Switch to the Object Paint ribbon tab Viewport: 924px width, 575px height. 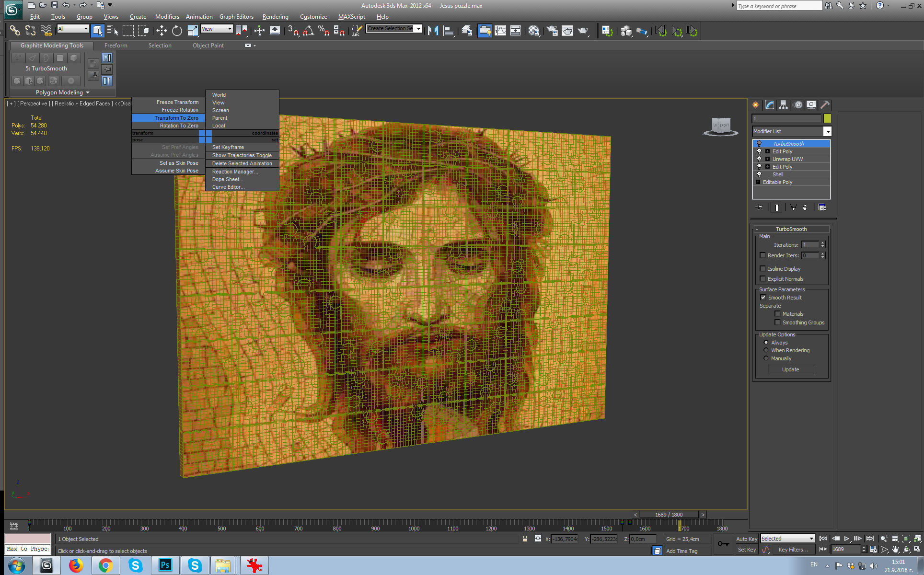(208, 46)
